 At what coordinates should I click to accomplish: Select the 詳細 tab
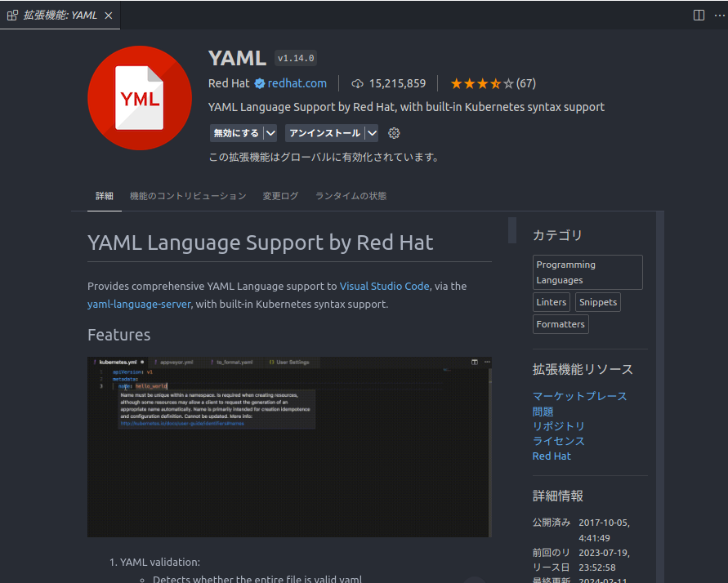pyautogui.click(x=105, y=196)
